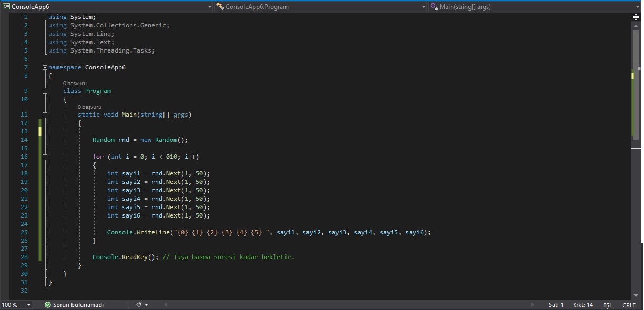Click the method icon beside Main(string[] args)

(434, 7)
